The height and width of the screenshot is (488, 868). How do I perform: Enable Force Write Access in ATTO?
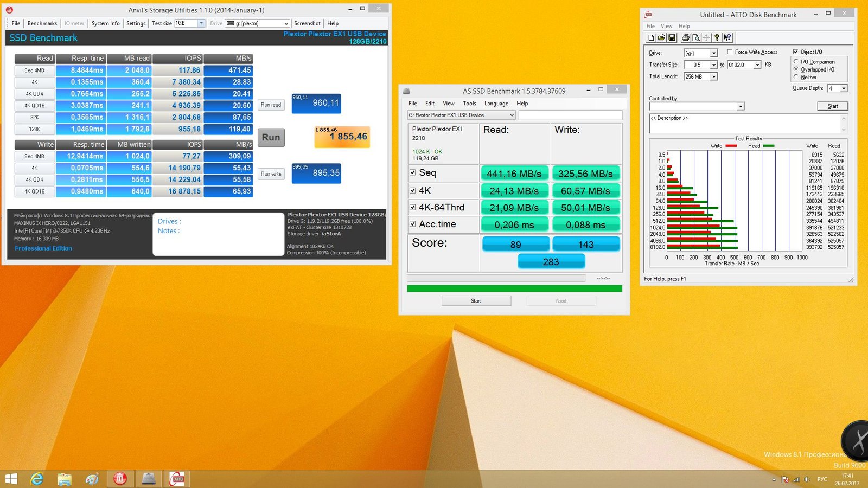pyautogui.click(x=730, y=52)
